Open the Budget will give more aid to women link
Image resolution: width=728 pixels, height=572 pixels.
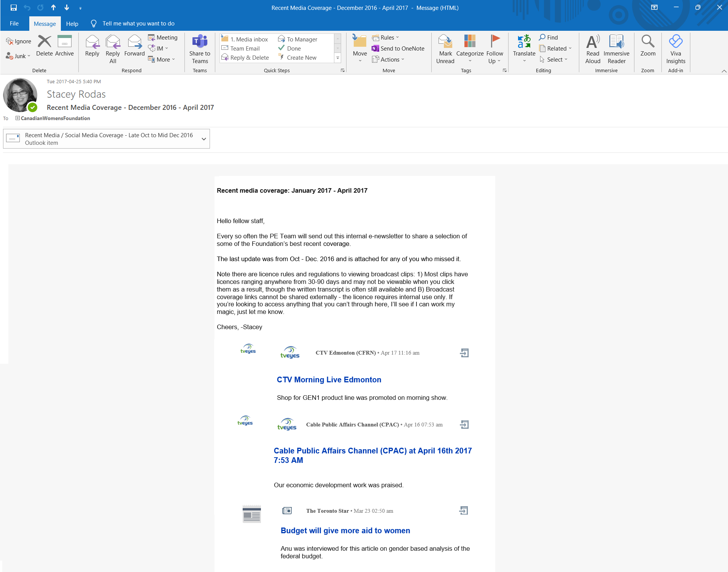(345, 531)
